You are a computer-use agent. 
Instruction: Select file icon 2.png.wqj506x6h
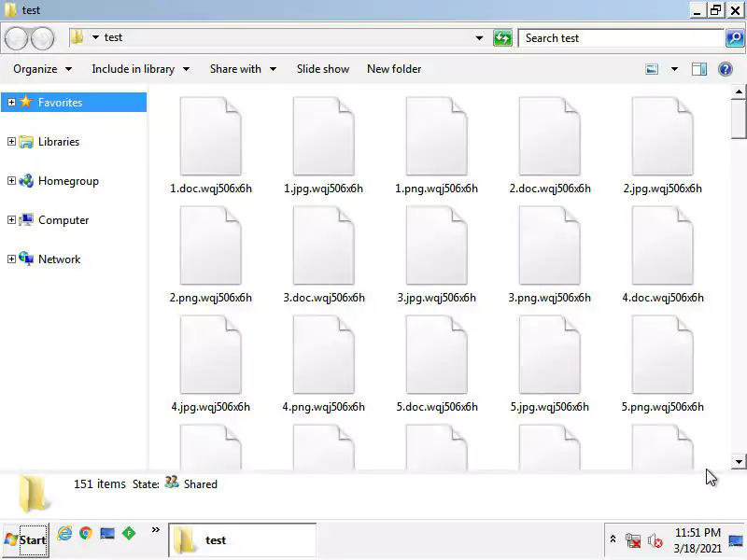pos(211,245)
